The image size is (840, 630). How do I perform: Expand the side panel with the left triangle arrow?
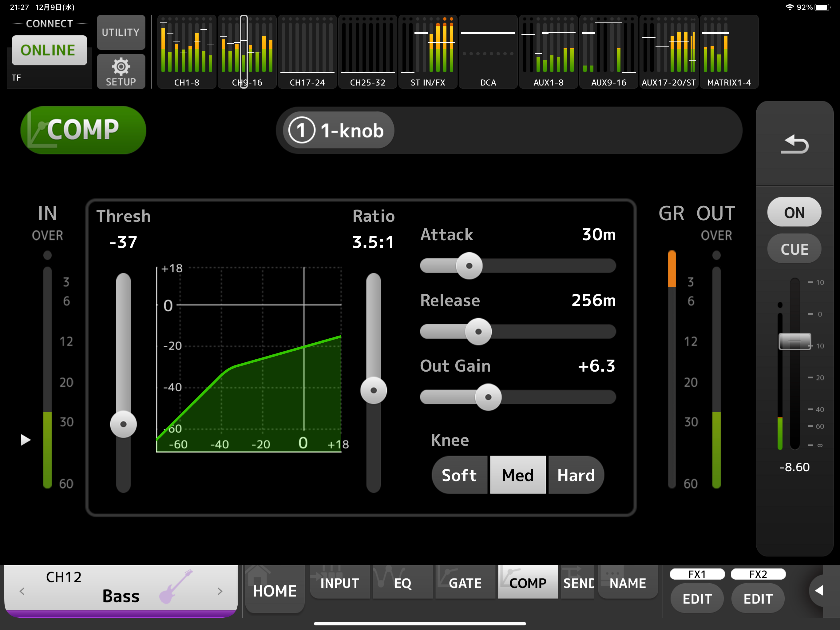[819, 590]
